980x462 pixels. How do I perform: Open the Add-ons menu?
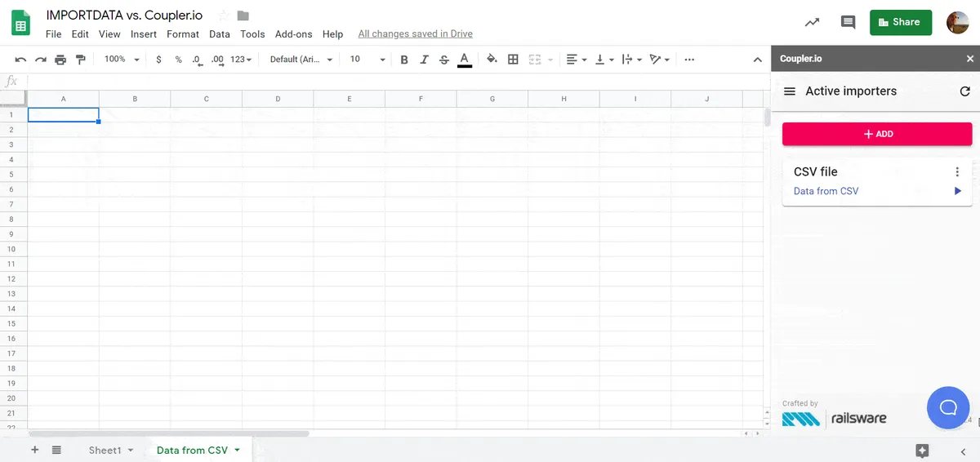click(x=294, y=34)
